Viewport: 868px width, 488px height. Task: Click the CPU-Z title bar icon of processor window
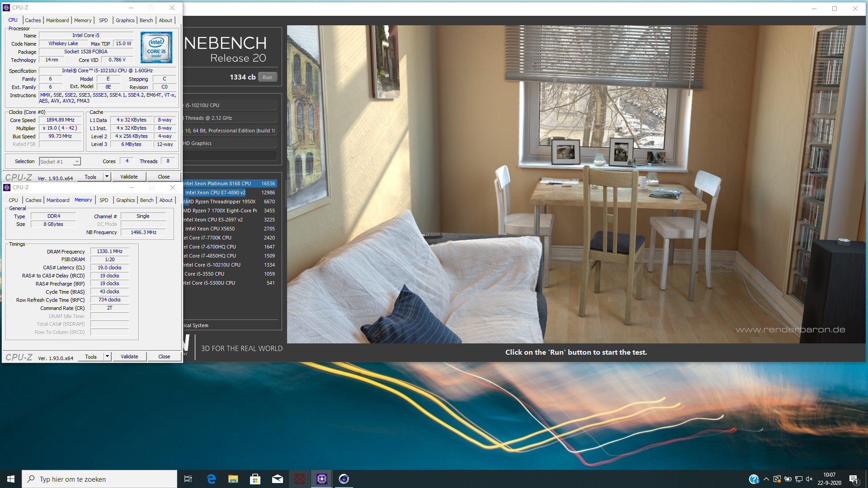pos(6,8)
